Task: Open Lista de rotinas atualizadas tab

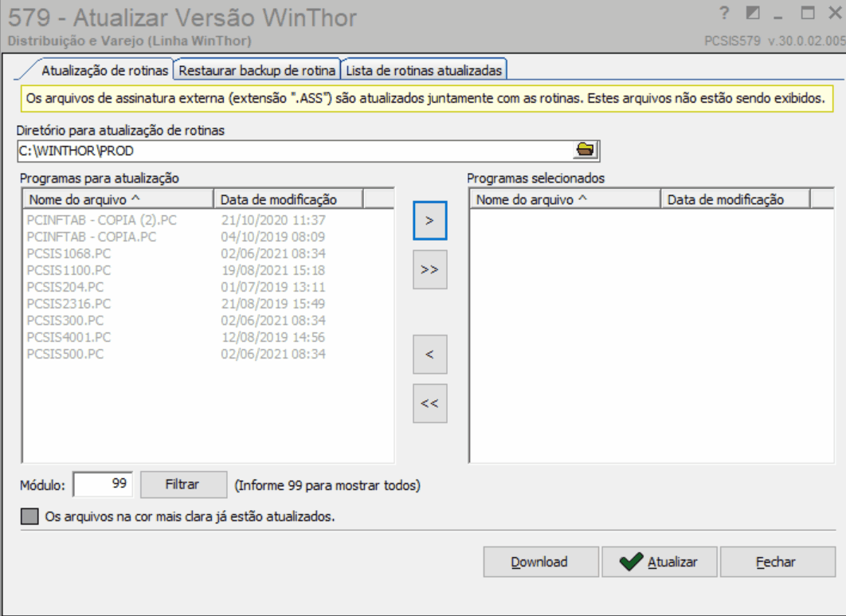Action: click(424, 71)
